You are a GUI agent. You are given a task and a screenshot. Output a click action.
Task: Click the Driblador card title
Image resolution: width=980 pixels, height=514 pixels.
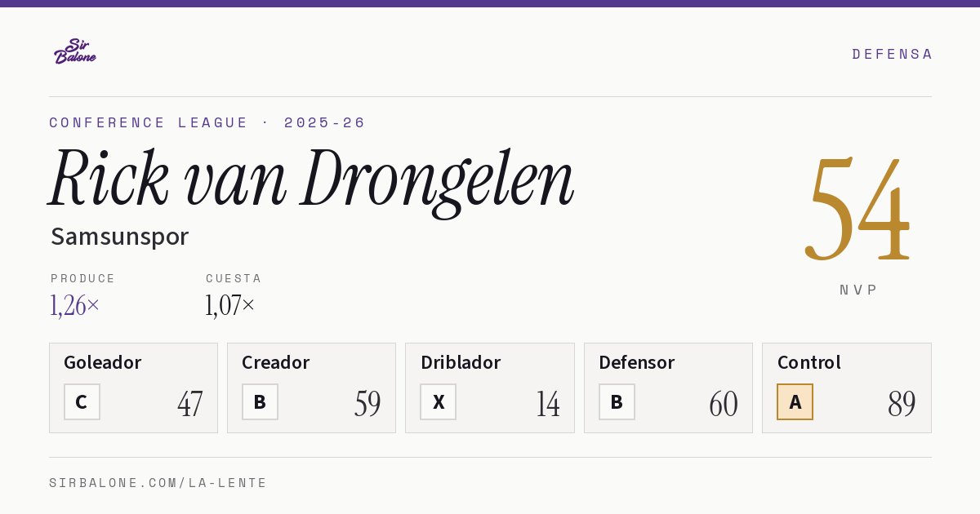(x=461, y=362)
